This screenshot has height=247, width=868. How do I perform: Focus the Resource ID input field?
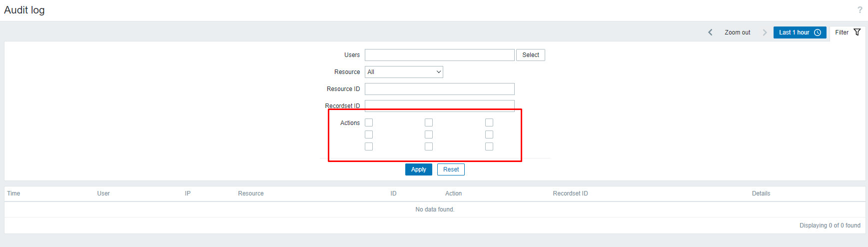click(x=440, y=89)
